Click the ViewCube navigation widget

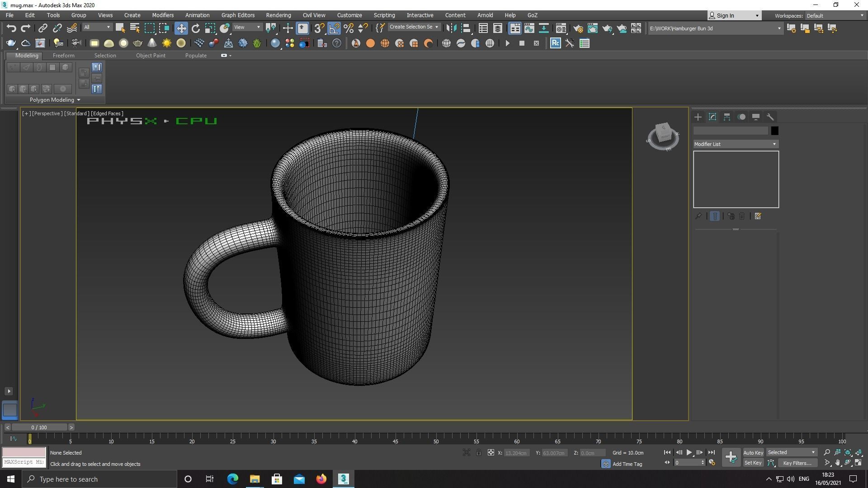663,136
